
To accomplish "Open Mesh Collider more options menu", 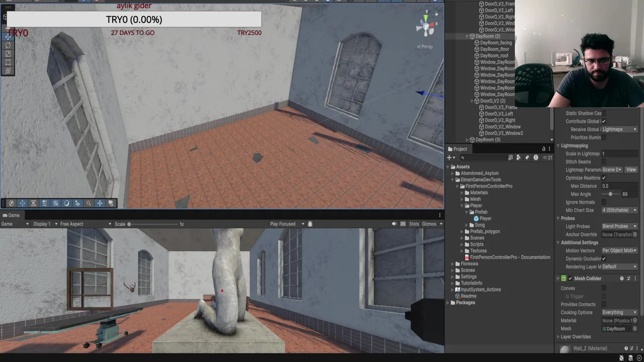I will click(x=635, y=279).
